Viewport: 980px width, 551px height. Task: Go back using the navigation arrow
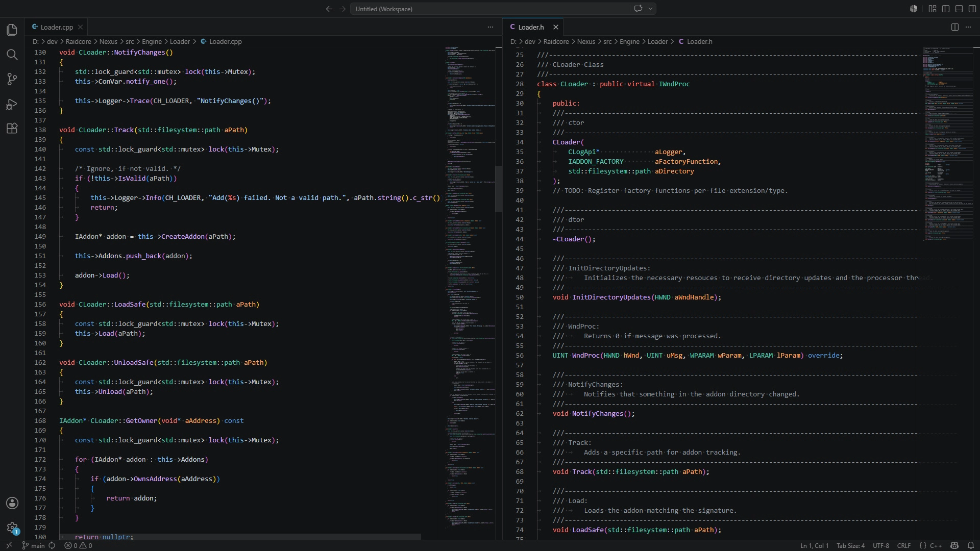(x=329, y=9)
